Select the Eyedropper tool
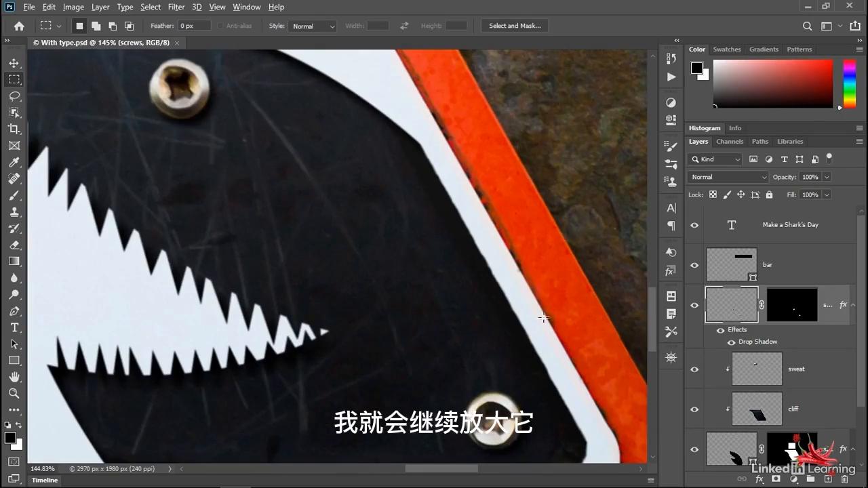This screenshot has height=488, width=868. pyautogui.click(x=14, y=163)
